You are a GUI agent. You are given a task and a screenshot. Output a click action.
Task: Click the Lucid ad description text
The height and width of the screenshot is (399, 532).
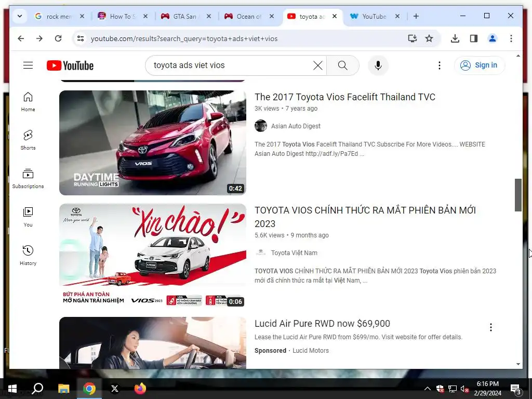tap(358, 337)
